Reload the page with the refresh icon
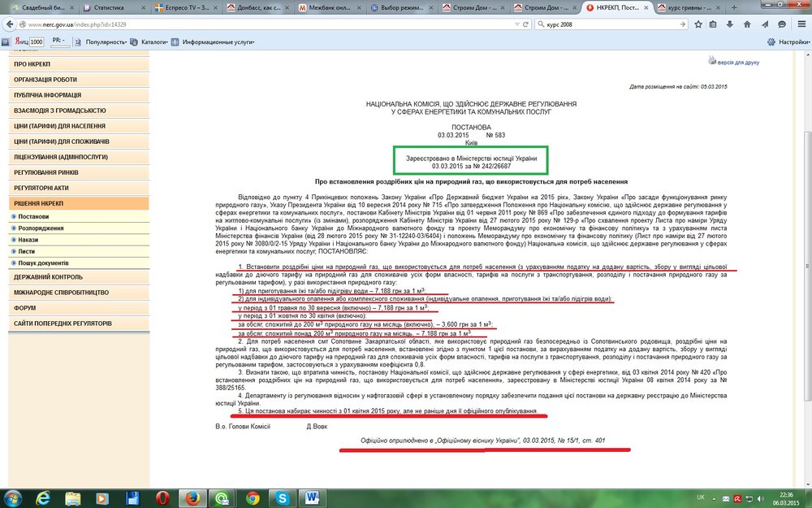The width and height of the screenshot is (812, 508). click(x=525, y=24)
